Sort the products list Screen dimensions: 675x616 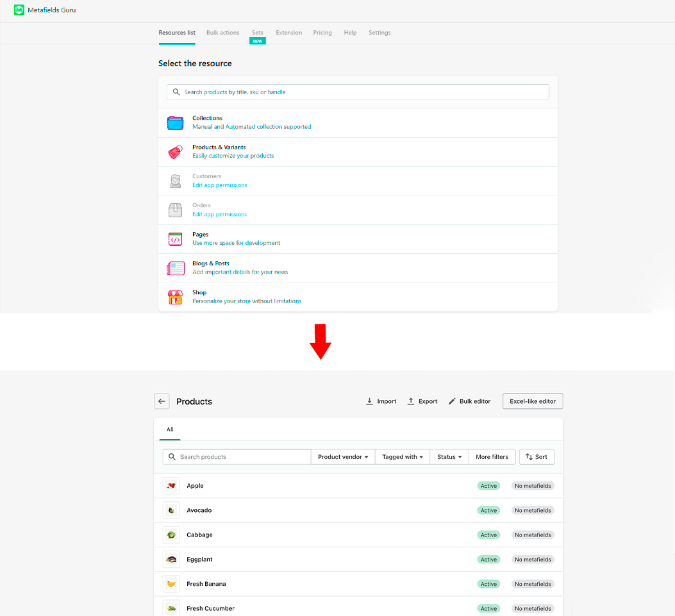tap(537, 457)
